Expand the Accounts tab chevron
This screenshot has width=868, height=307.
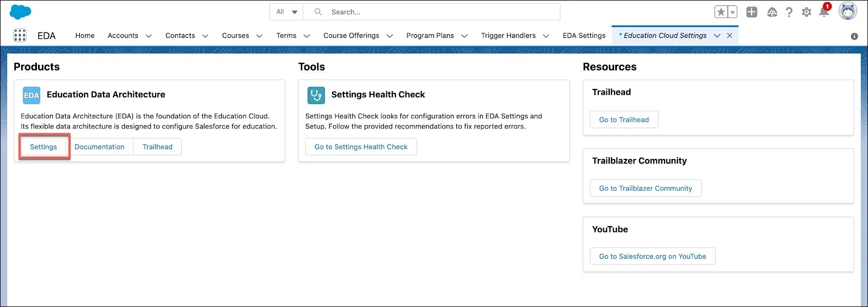coord(149,36)
